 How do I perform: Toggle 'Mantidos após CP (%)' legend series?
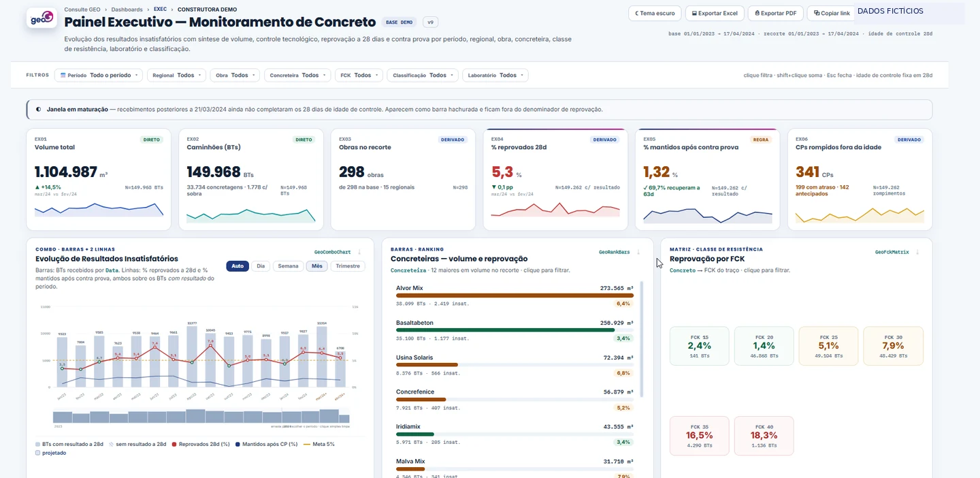(x=265, y=444)
